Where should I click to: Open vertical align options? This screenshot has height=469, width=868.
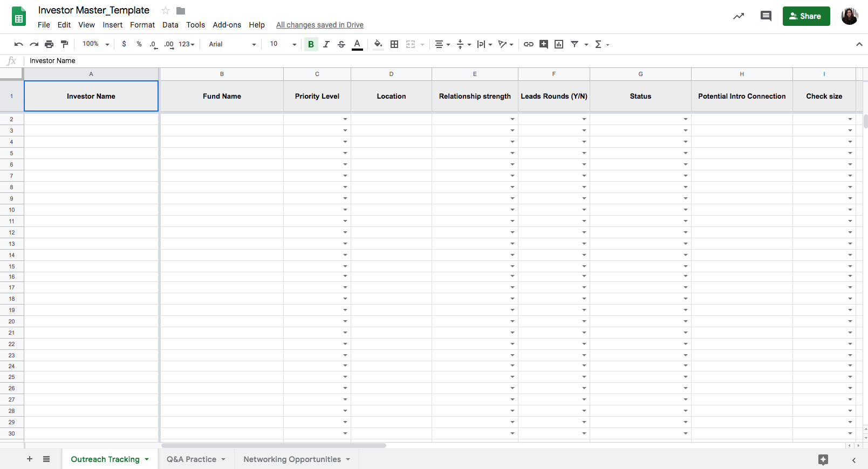point(463,44)
